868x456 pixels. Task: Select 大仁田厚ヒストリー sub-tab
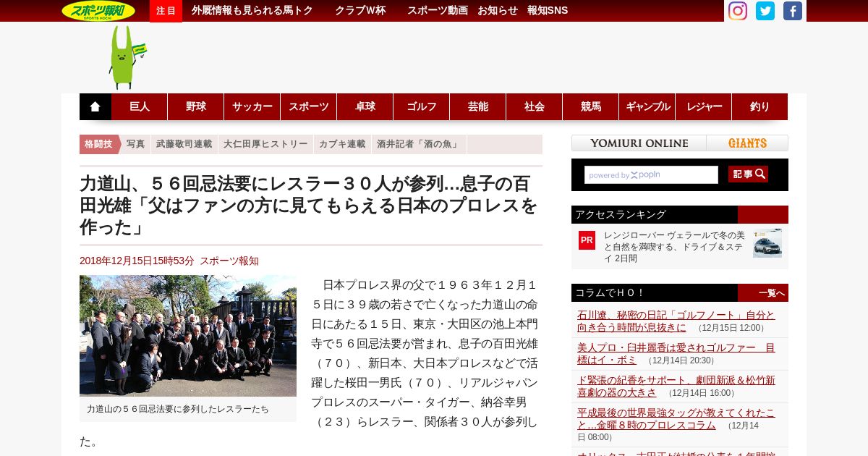(x=265, y=144)
